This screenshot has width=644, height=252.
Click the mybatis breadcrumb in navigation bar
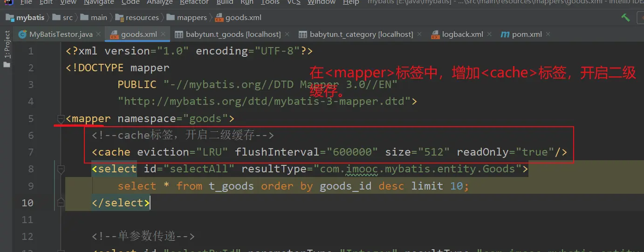coord(26,18)
